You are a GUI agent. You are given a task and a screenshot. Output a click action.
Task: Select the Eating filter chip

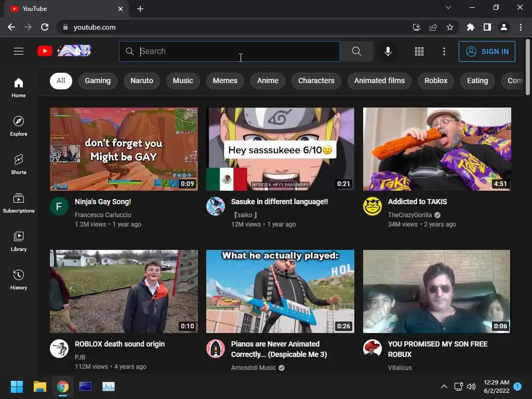477,81
